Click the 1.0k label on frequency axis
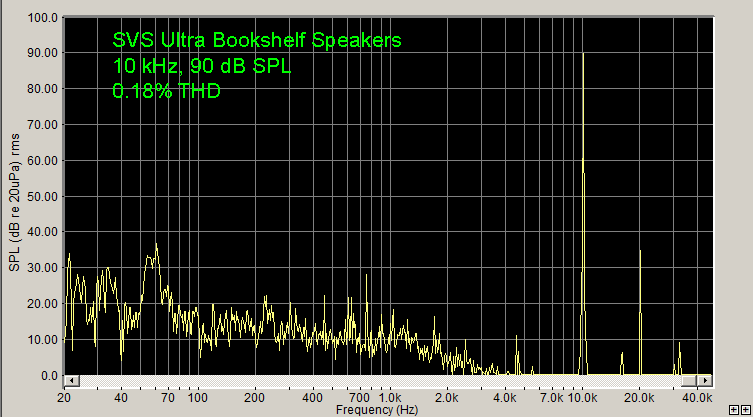Screen dimensions: 753x417 tap(390, 397)
